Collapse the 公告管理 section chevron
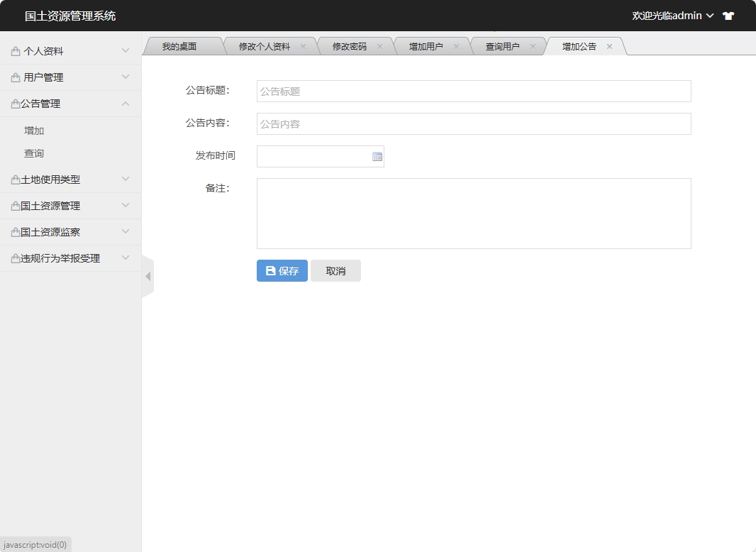 point(126,103)
